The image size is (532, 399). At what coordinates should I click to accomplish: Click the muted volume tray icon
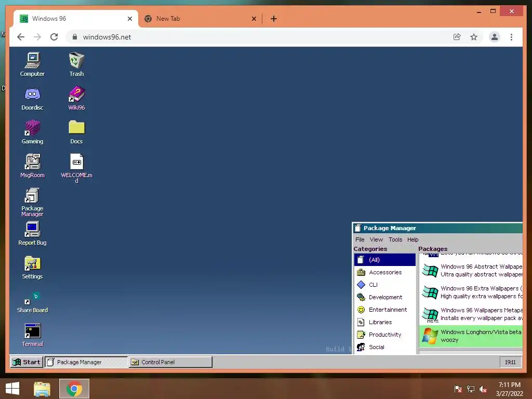point(483,389)
